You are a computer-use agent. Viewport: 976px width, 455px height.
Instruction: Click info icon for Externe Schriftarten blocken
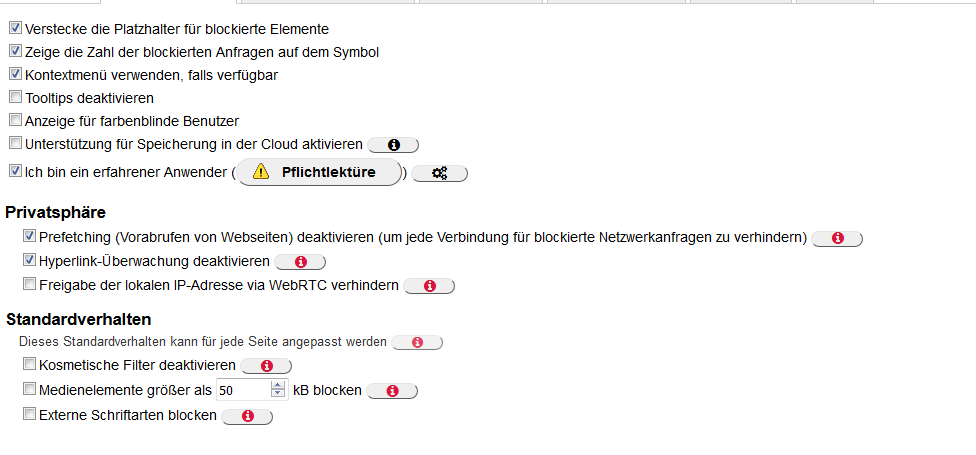[247, 416]
